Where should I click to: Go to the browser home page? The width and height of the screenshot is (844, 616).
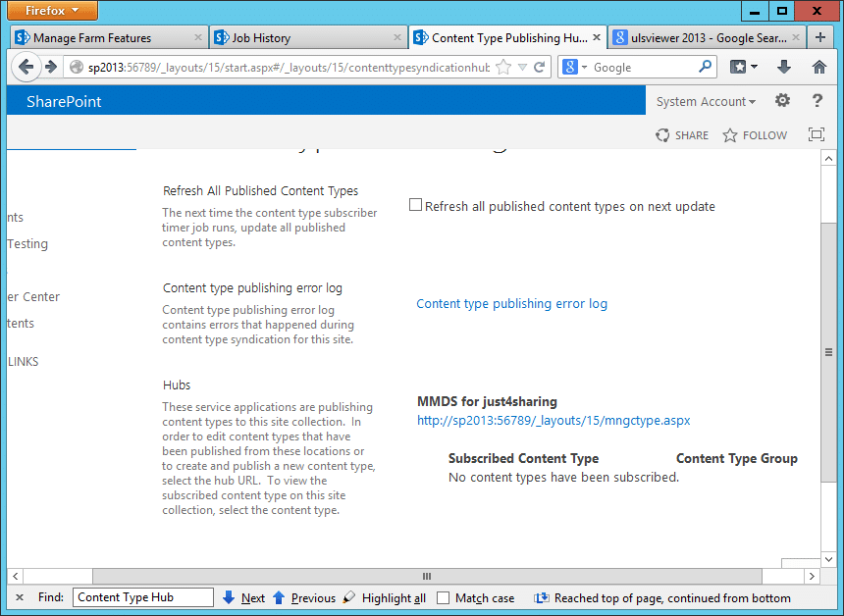tap(819, 67)
